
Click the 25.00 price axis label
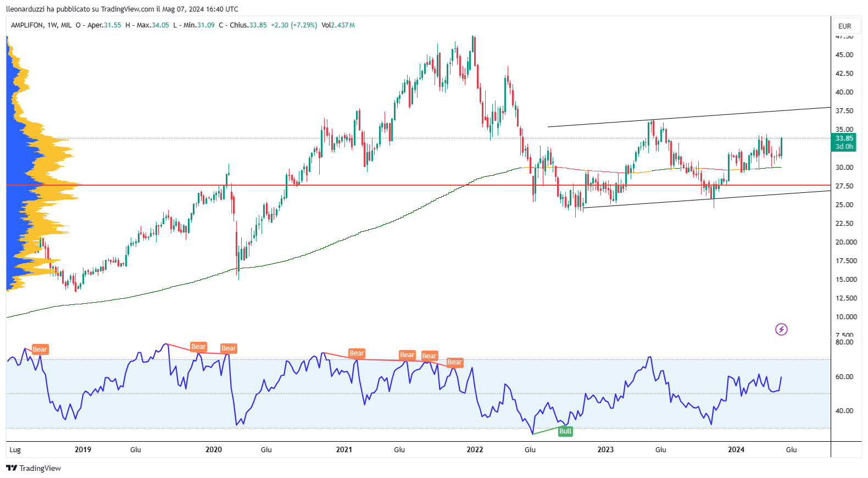point(844,205)
